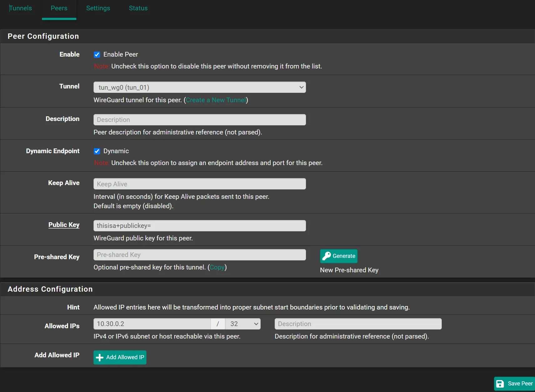Select the Peers tab
The height and width of the screenshot is (392, 535).
pos(59,8)
